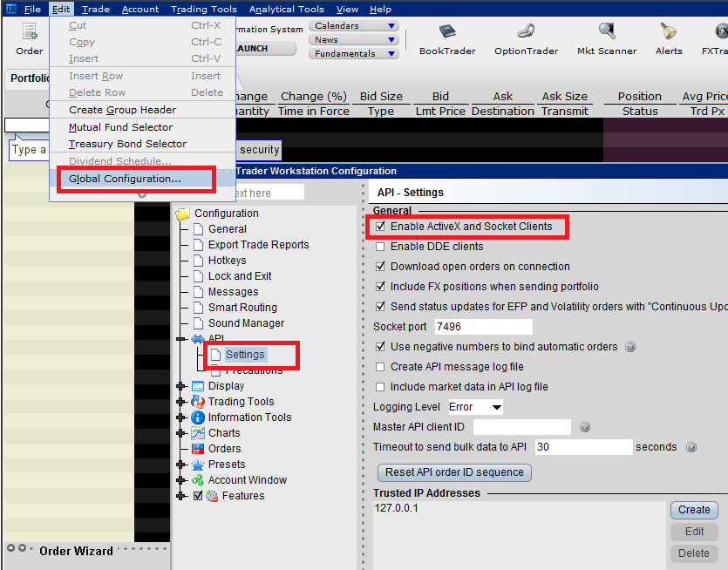Click the Hotkeys page document icon
The width and height of the screenshot is (728, 570).
pyautogui.click(x=198, y=261)
